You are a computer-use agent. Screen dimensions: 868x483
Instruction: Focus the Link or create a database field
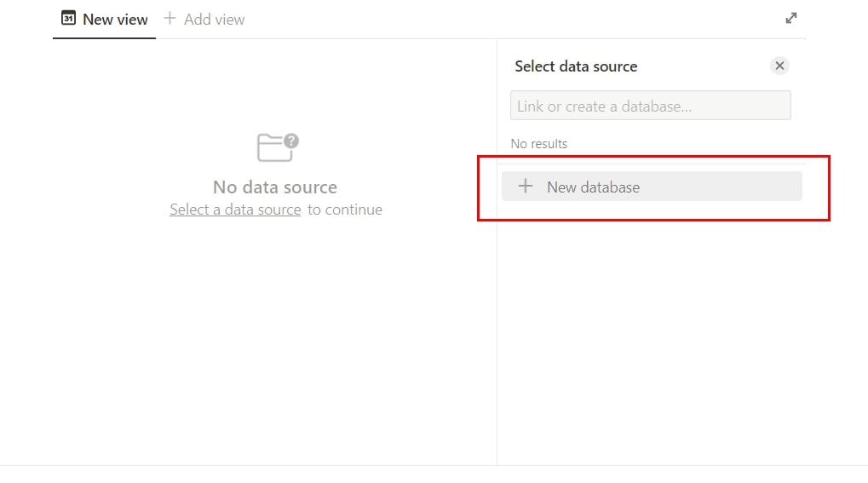point(651,106)
